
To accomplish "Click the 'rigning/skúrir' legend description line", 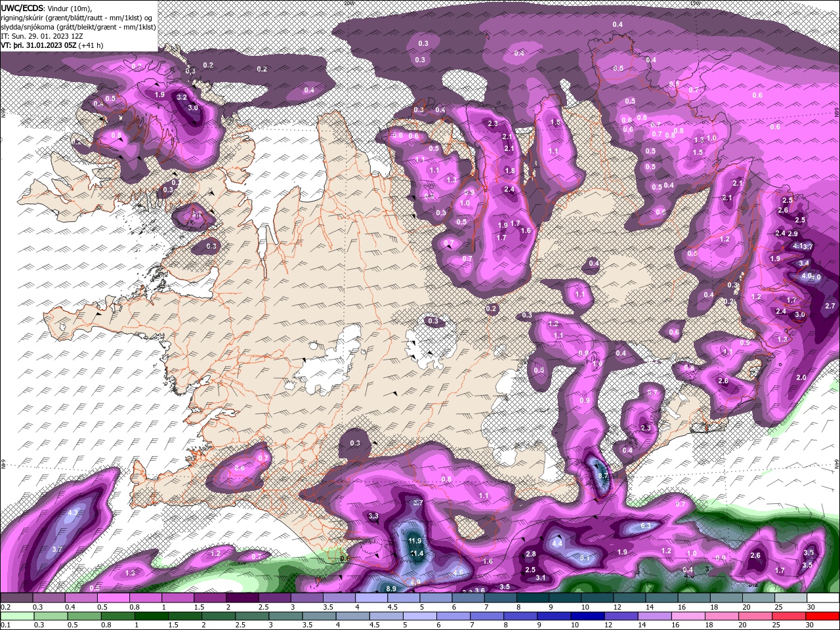I will [77, 18].
